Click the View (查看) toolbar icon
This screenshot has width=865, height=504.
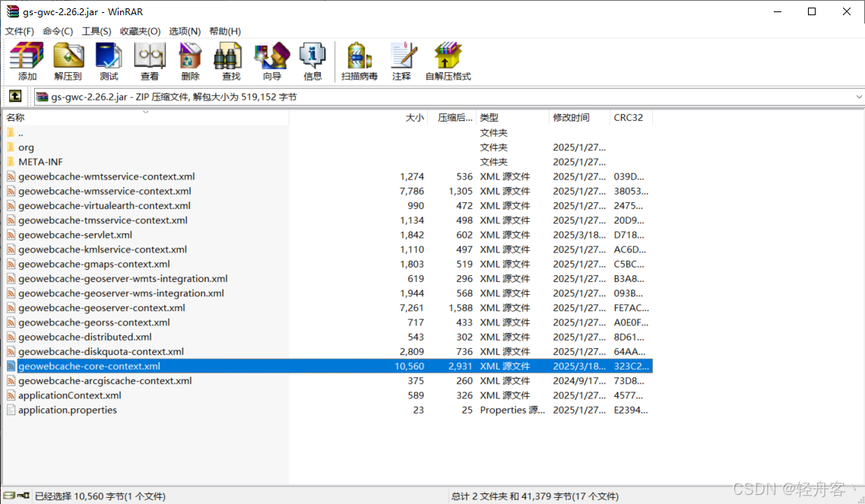tap(150, 62)
